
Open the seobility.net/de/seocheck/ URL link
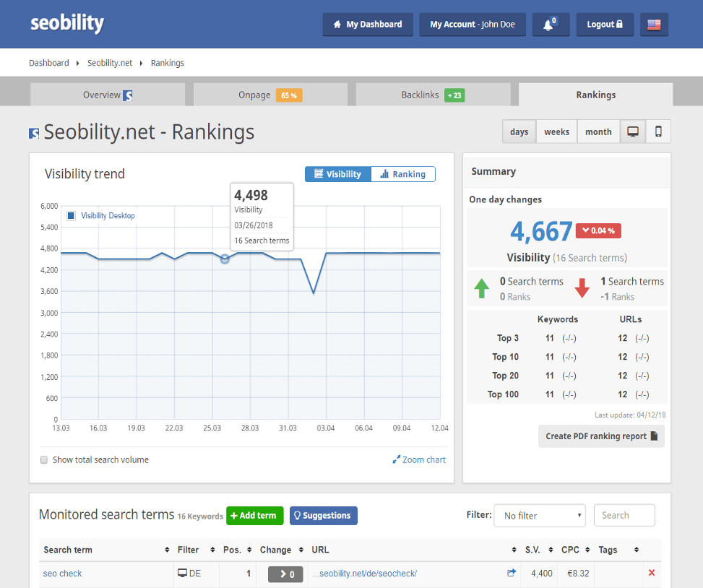(364, 574)
